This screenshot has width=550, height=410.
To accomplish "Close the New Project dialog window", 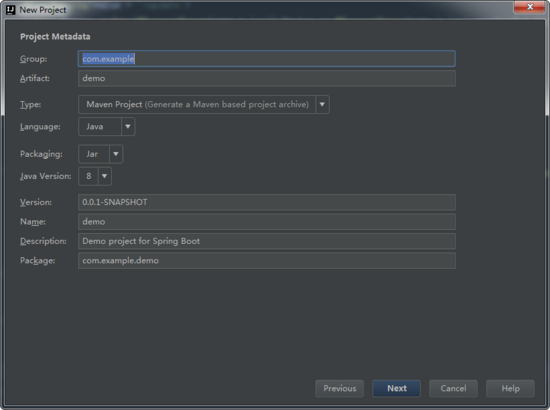I will click(530, 7).
